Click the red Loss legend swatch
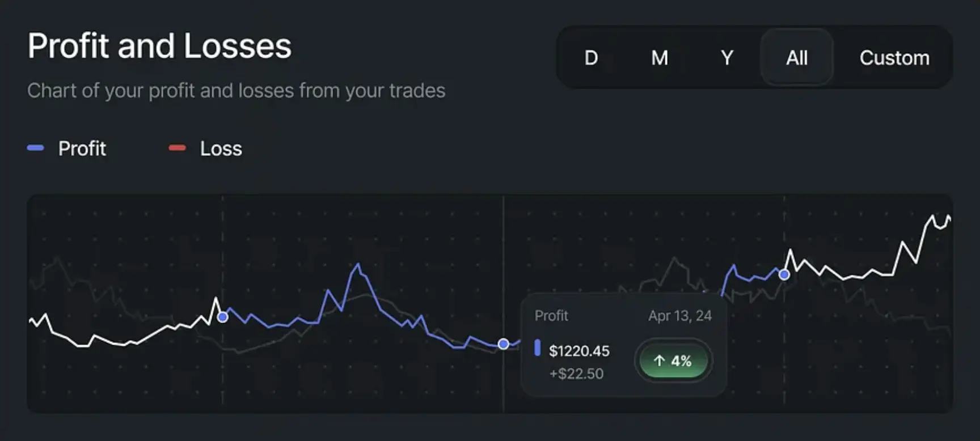980x441 pixels. click(177, 148)
